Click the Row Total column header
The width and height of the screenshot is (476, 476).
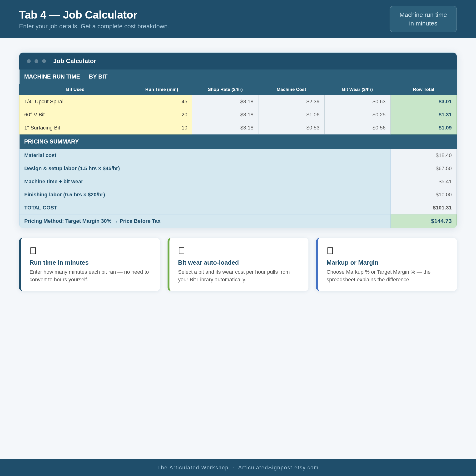tap(424, 89)
